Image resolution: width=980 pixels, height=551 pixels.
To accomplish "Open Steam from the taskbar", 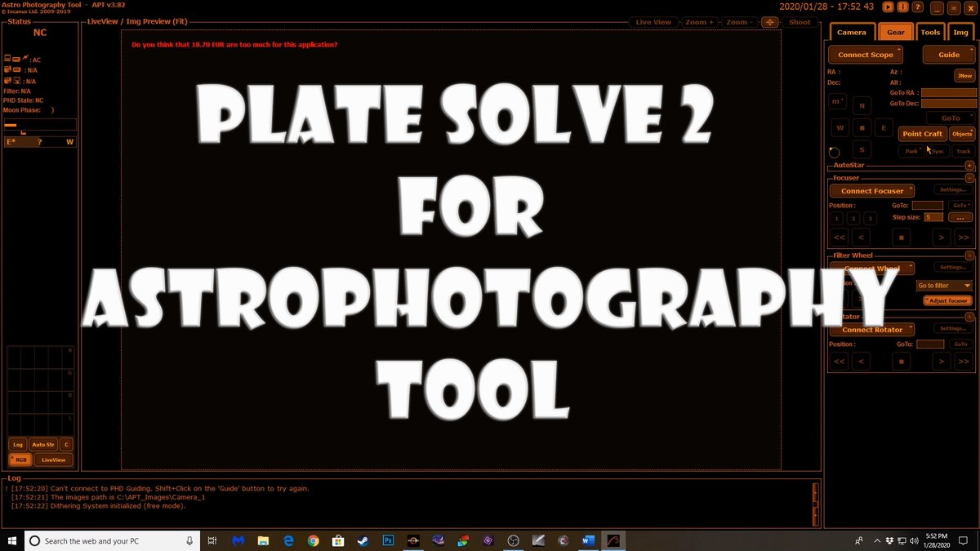I will [363, 540].
